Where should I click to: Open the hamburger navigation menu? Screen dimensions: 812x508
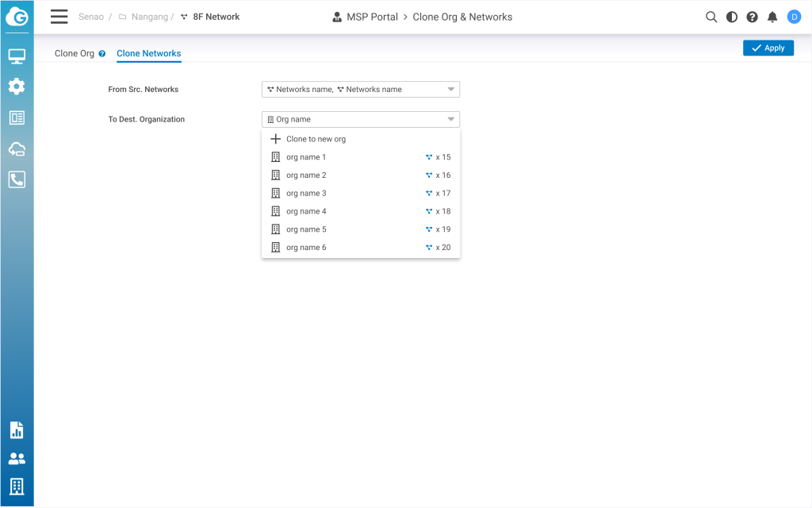pyautogui.click(x=59, y=17)
